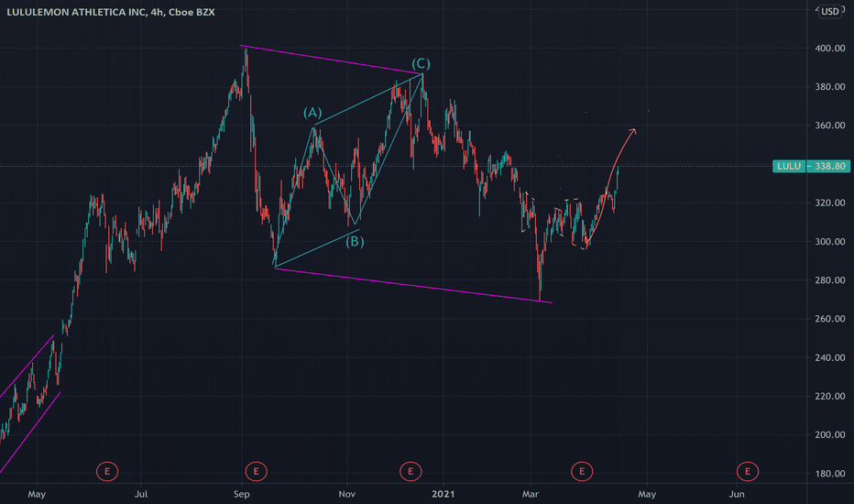Viewport: 854px width, 504px height.
Task: Click the 220.00 price axis label
Action: [830, 396]
